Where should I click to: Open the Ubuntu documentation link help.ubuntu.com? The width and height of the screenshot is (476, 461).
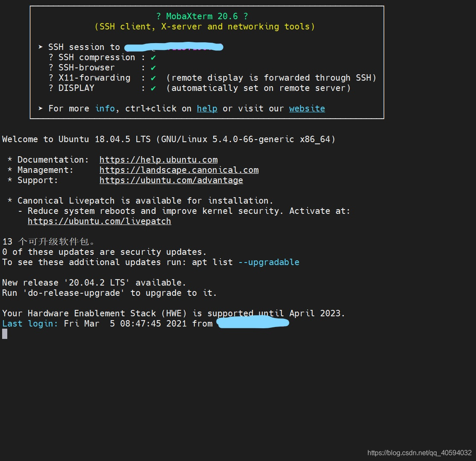coord(159,160)
